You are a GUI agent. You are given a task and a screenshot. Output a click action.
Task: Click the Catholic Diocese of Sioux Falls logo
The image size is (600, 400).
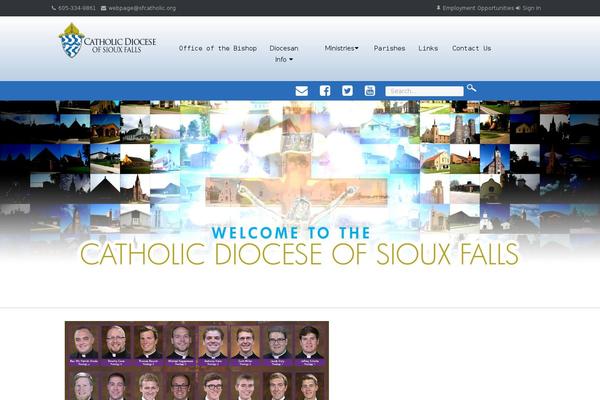coord(108,41)
